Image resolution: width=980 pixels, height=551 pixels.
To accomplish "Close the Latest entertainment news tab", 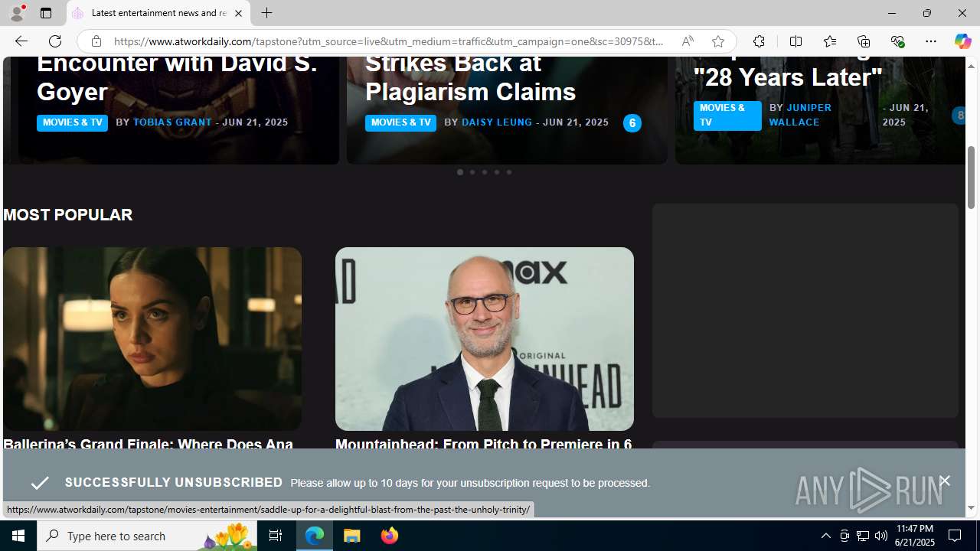I will tap(238, 13).
